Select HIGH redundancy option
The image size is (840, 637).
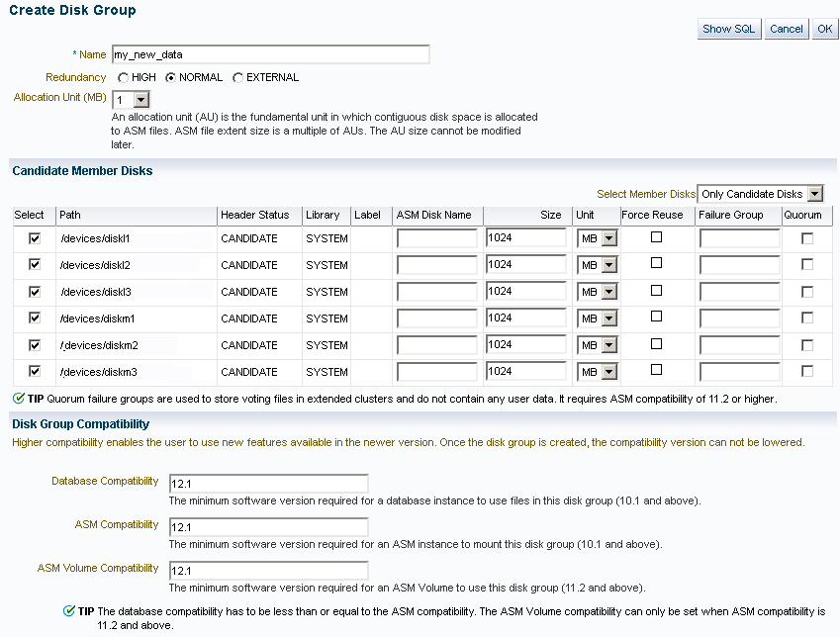(x=124, y=78)
